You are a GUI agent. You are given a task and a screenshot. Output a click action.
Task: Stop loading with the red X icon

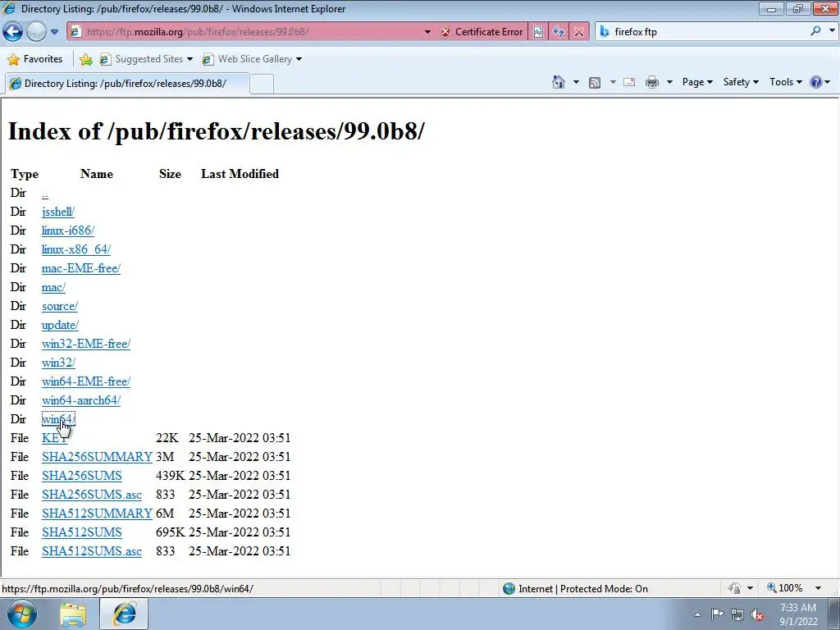click(x=578, y=32)
